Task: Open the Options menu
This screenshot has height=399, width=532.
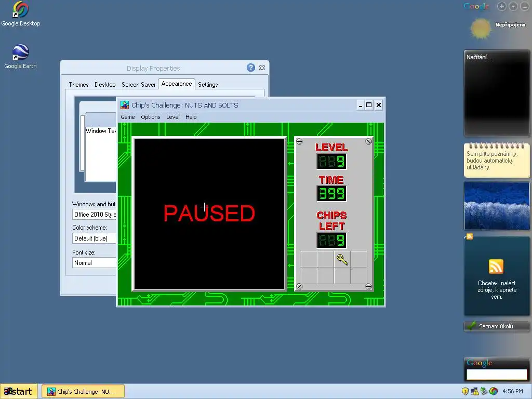Action: 150,117
